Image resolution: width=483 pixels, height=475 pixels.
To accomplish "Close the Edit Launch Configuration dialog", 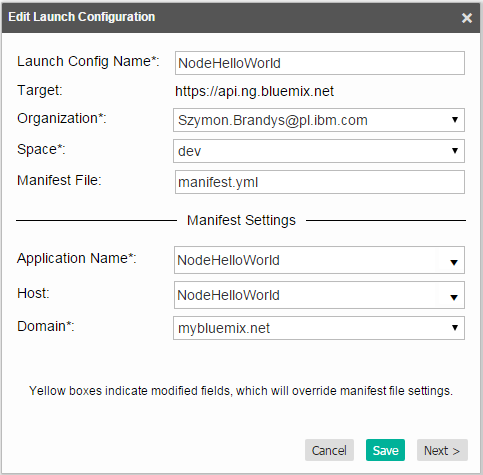I will [467, 18].
